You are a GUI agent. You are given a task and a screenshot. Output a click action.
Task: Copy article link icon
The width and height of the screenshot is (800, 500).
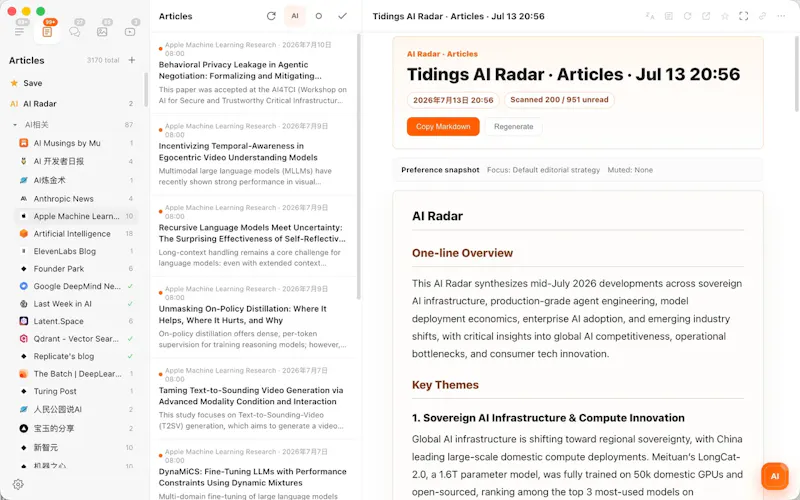[x=762, y=16]
